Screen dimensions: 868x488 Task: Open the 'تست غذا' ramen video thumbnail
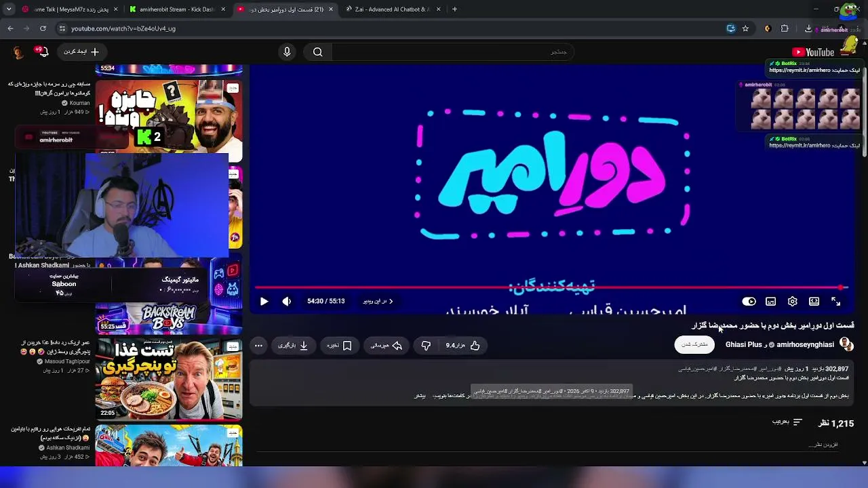[x=169, y=379]
